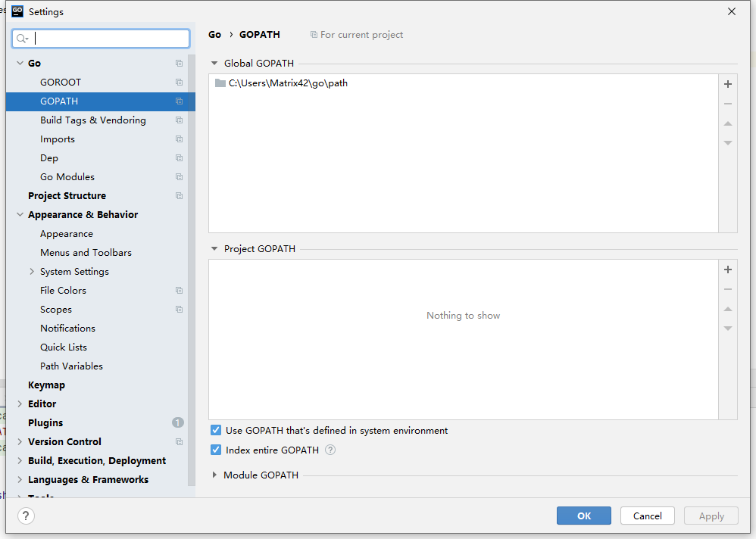Screen dimensions: 756x539
Task: Close the Settings dialog
Action: pos(732,11)
